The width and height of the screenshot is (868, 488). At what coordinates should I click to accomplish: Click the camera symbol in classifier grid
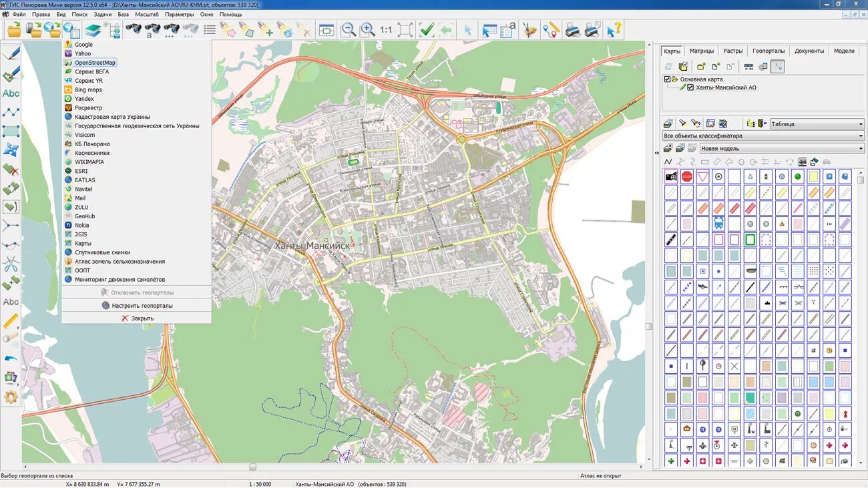671,177
